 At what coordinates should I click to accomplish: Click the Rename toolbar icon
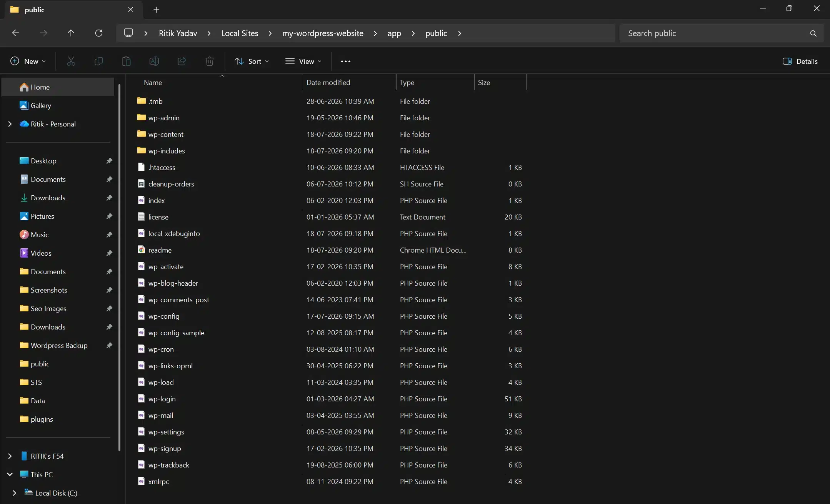[x=154, y=61]
